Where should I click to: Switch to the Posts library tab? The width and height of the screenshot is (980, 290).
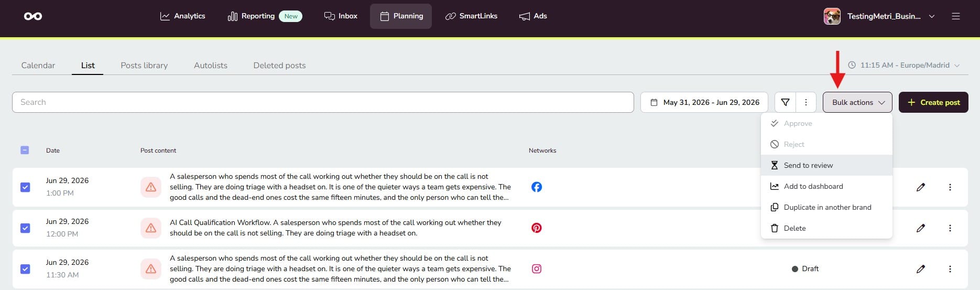pos(144,66)
